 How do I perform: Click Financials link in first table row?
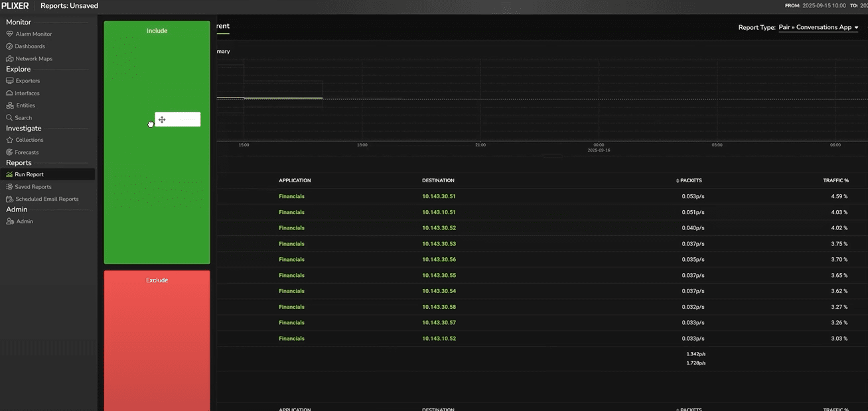click(x=291, y=197)
